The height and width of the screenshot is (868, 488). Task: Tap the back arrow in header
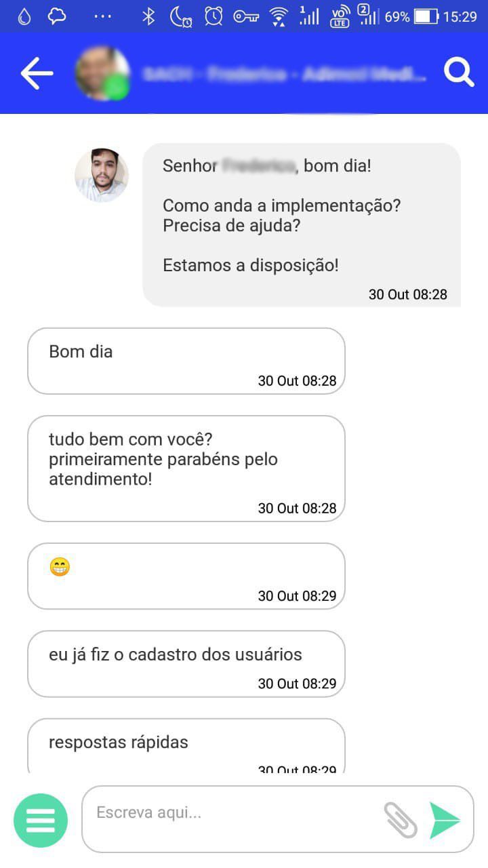[37, 73]
